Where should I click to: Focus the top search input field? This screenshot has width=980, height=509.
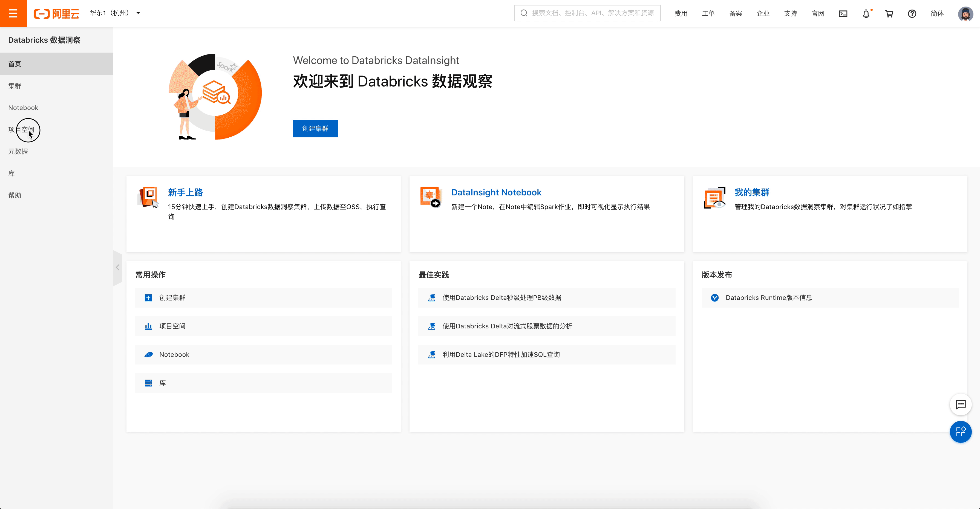point(587,13)
